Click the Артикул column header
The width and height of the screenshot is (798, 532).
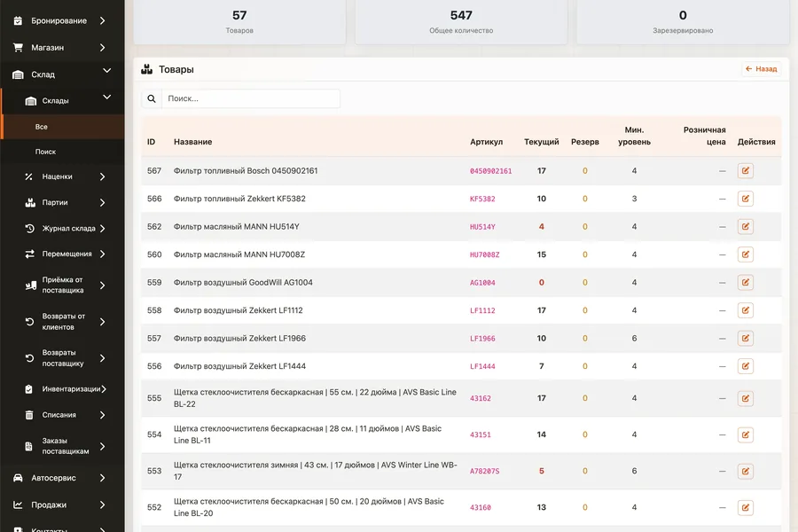click(486, 142)
